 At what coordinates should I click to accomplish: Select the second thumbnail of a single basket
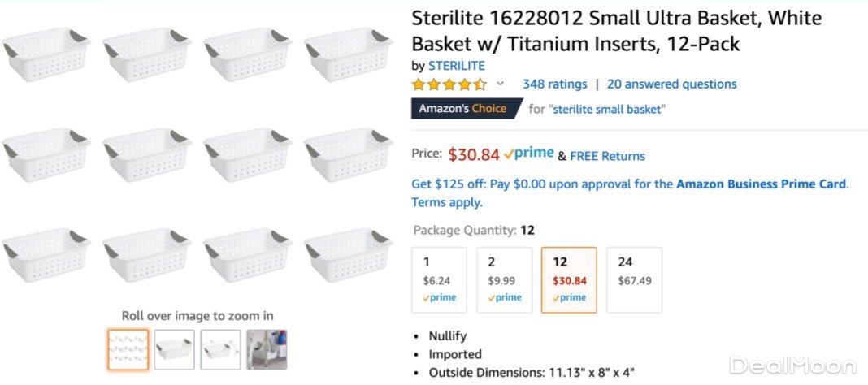tap(175, 349)
